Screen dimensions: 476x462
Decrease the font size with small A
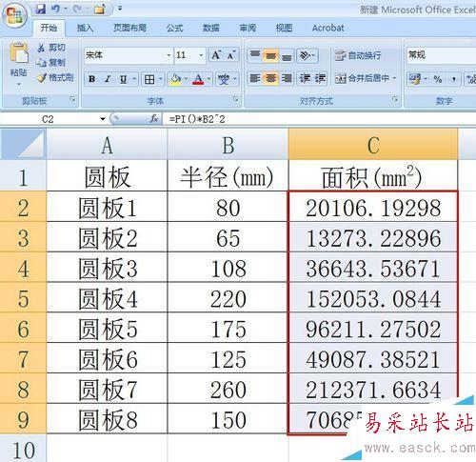click(x=231, y=55)
